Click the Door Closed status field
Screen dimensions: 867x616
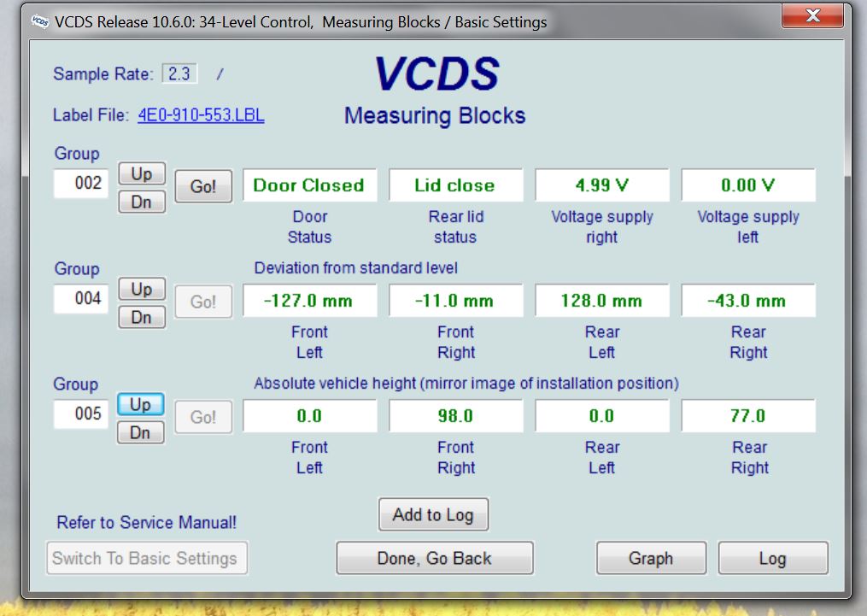[x=309, y=185]
